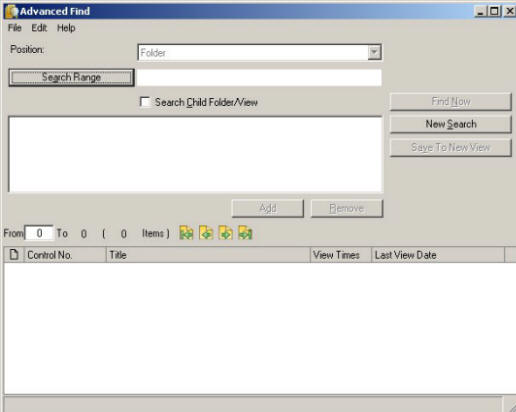Image resolution: width=516 pixels, height=412 pixels.
Task: Open the File menu
Action: (x=15, y=28)
